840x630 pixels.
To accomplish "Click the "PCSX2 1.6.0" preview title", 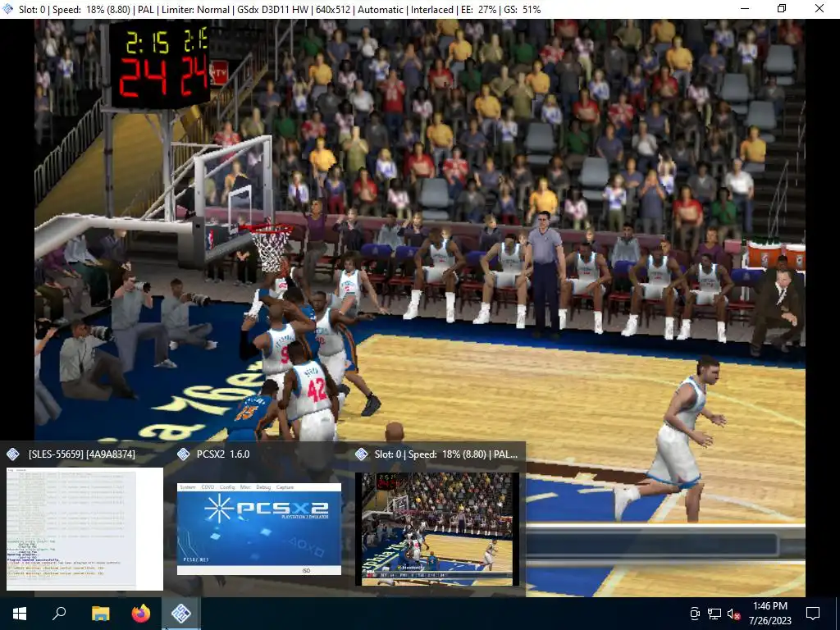I will coord(223,454).
